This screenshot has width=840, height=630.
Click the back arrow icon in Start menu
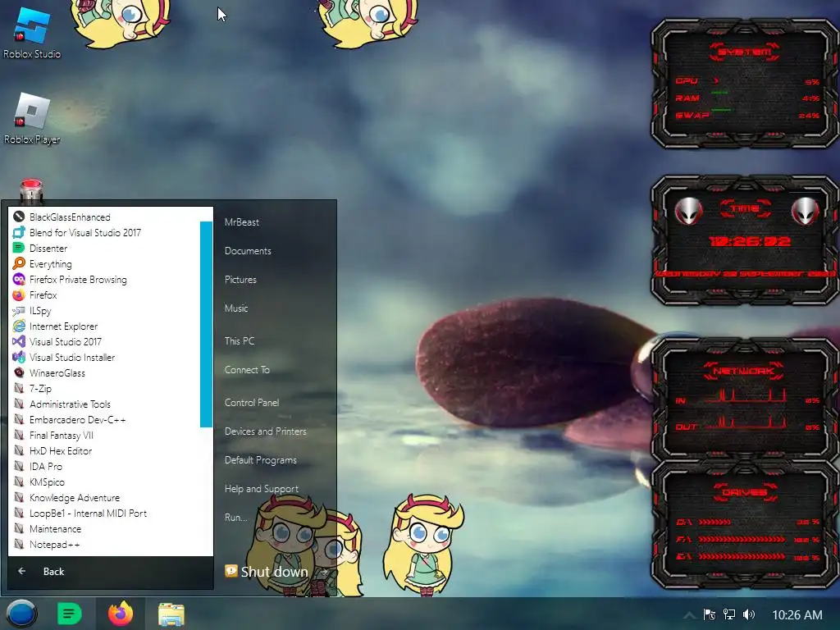point(22,571)
